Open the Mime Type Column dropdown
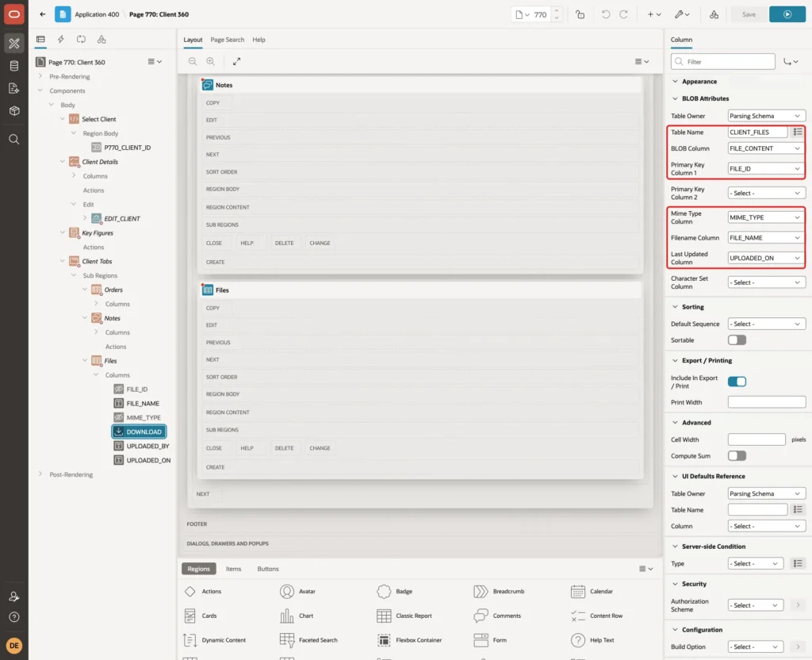Screen dimensions: 812x660 click(767, 217)
